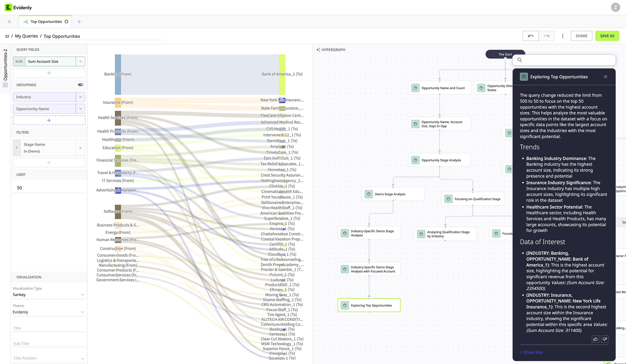Select the Industry-Specific Demo Stage Analysis with Focused Account node
626x364 pixels.
pyautogui.click(x=369, y=269)
